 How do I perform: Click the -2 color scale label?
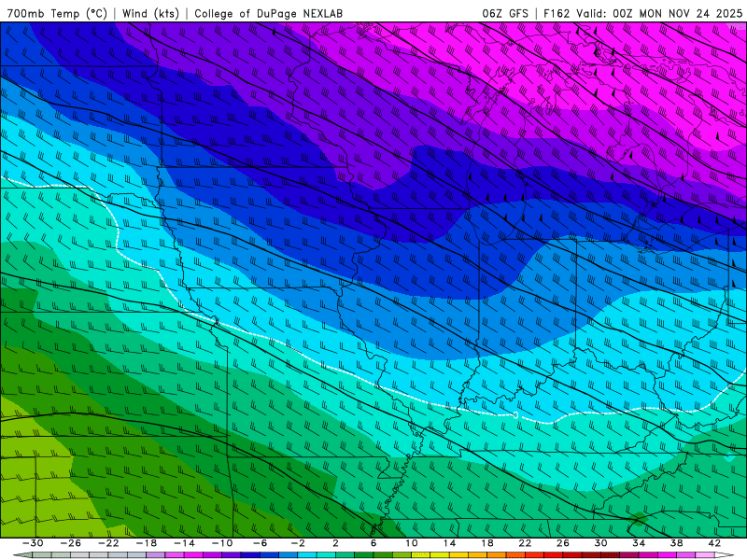[298, 543]
